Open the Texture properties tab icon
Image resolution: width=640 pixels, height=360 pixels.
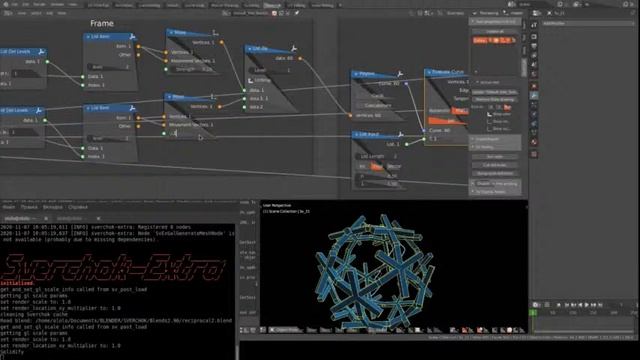coord(534,154)
